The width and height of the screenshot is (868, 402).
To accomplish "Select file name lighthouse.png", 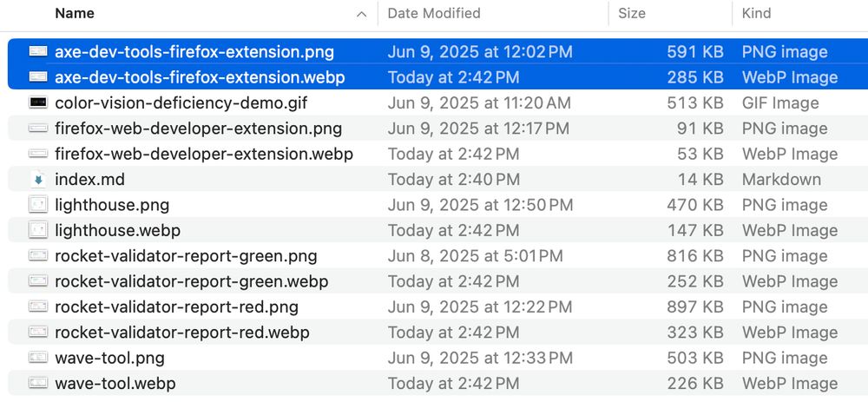I will [112, 204].
